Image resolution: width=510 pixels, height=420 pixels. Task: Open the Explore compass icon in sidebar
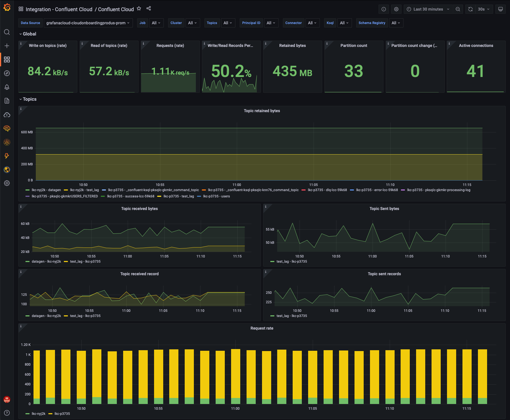pyautogui.click(x=7, y=73)
